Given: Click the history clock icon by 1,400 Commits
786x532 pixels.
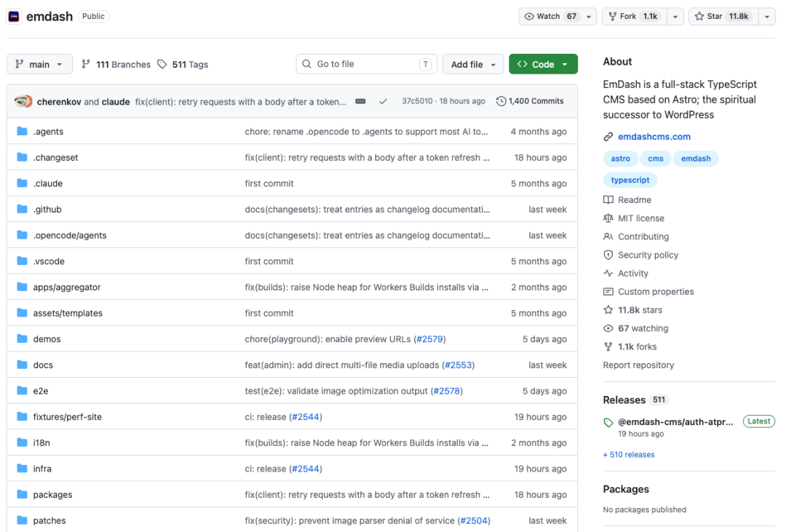Looking at the screenshot, I should point(501,101).
